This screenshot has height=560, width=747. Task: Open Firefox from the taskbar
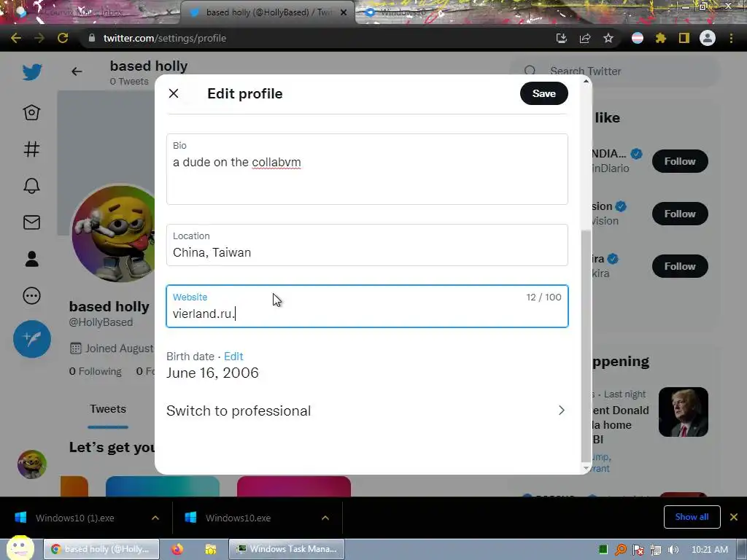point(177,549)
